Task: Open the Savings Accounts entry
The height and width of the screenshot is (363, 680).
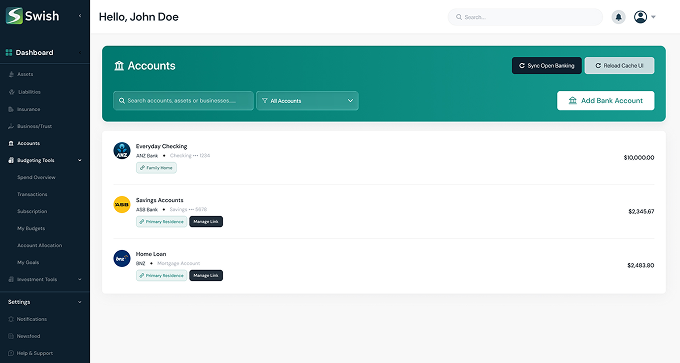Action: pos(160,200)
